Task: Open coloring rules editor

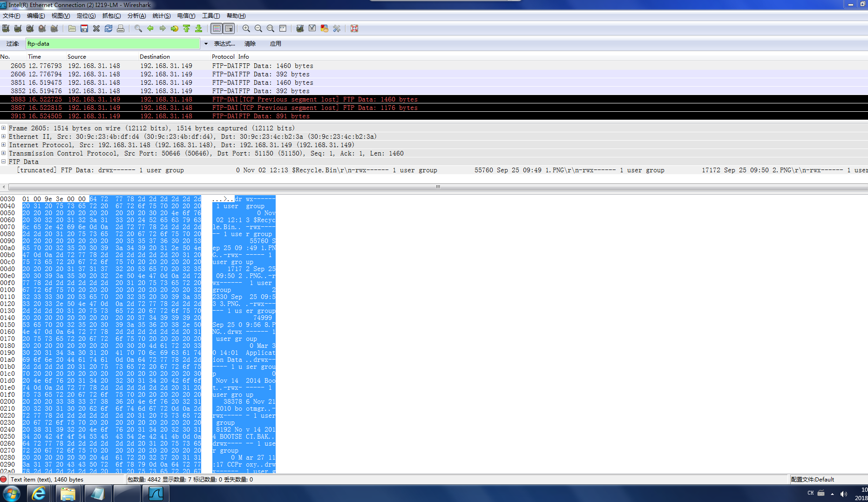Action: 324,28
